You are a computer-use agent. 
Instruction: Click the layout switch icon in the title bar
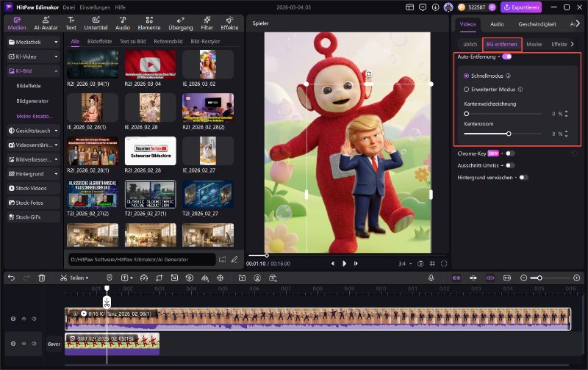(410, 7)
